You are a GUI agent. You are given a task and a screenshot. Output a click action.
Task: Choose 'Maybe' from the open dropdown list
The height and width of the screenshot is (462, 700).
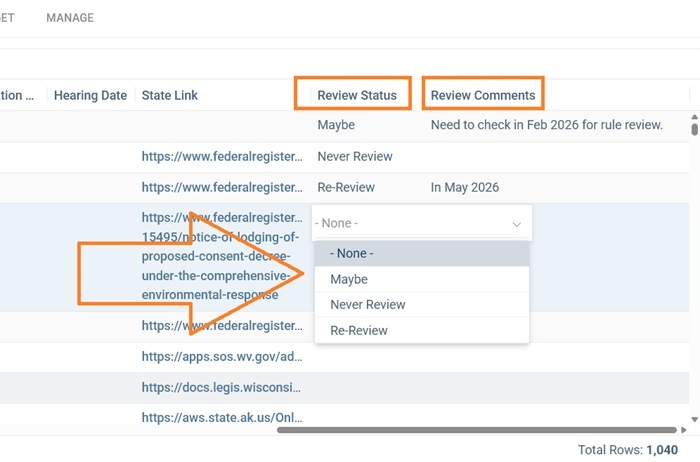tap(349, 280)
